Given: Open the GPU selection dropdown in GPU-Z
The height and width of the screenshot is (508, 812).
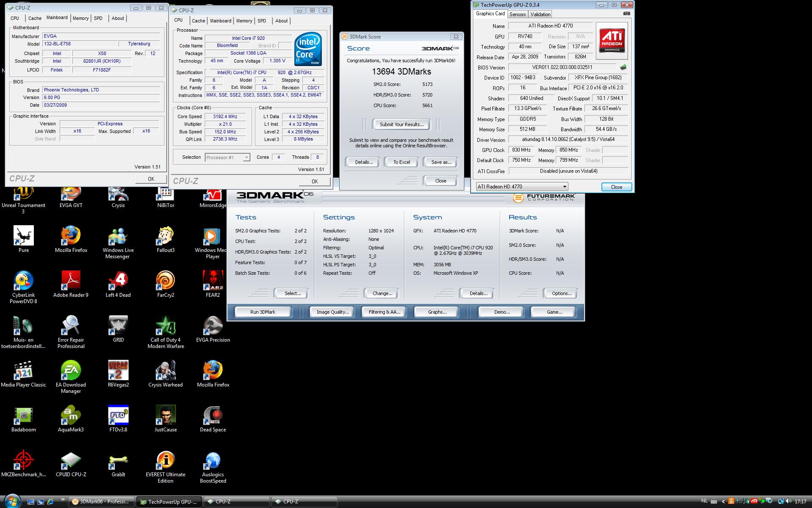Looking at the screenshot, I should [x=522, y=187].
